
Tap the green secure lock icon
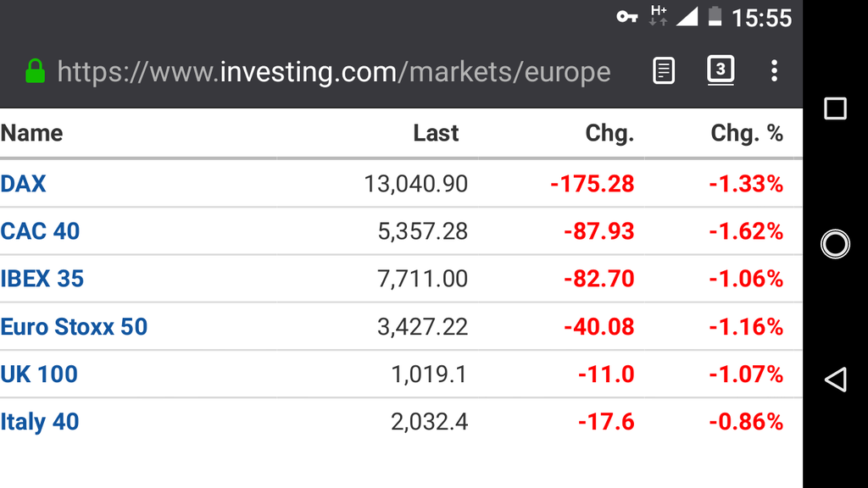tap(35, 71)
